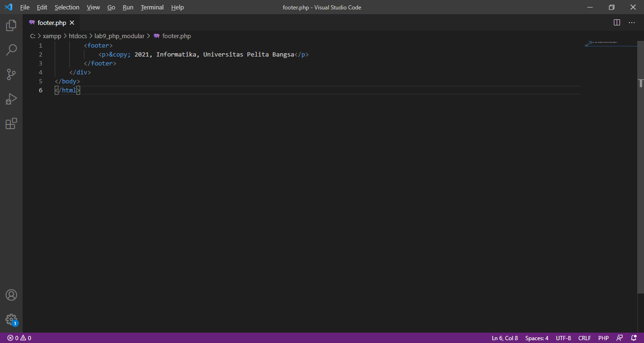Open the Run menu

pyautogui.click(x=127, y=7)
